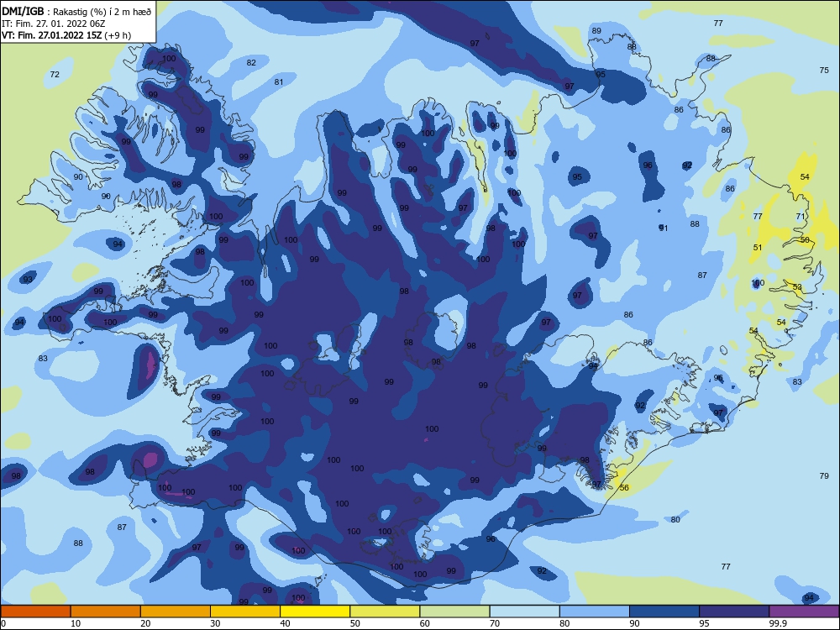The height and width of the screenshot is (630, 840).
Task: Click the humidity value '71' on the map
Action: coord(801,217)
